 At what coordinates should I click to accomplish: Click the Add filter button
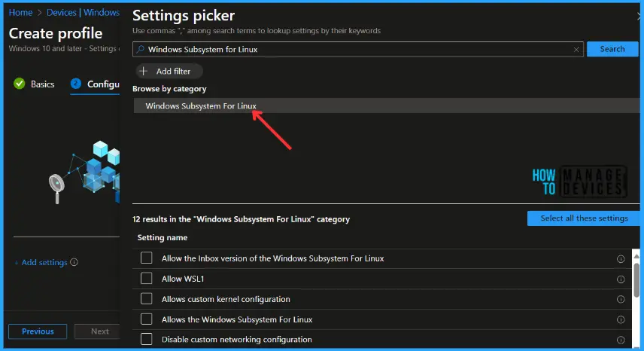[x=169, y=71]
